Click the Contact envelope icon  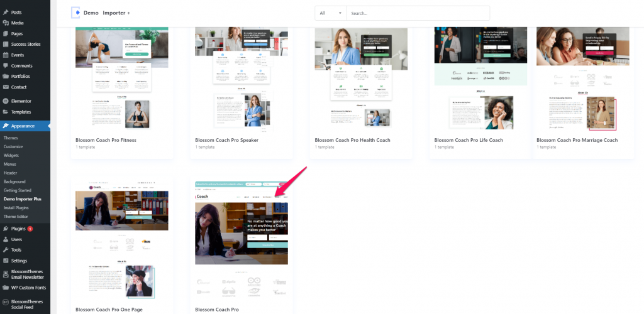[x=6, y=87]
